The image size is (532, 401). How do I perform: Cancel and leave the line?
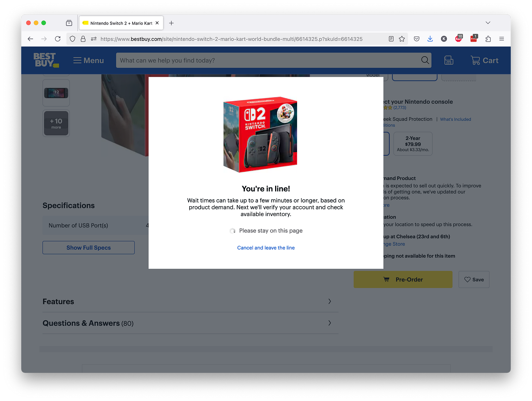[266, 248]
